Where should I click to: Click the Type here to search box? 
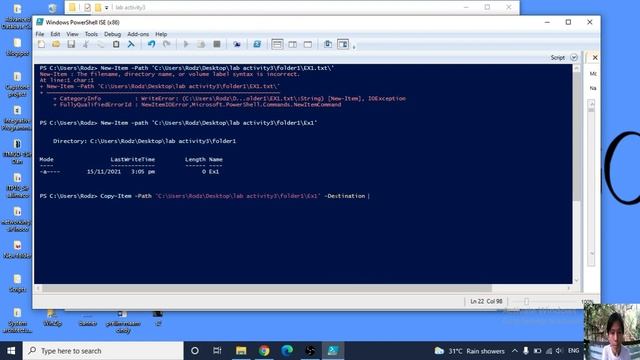click(x=103, y=351)
